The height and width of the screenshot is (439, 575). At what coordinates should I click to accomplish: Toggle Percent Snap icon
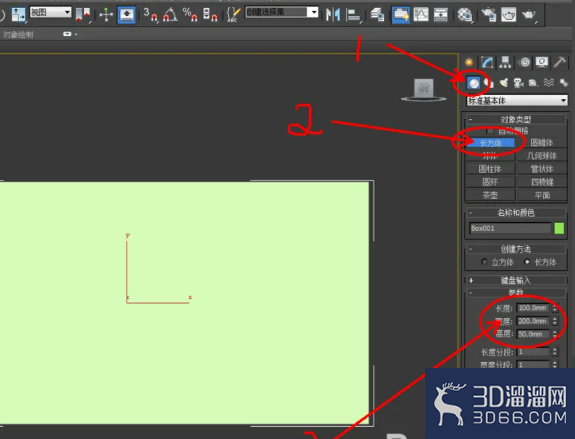[190, 15]
